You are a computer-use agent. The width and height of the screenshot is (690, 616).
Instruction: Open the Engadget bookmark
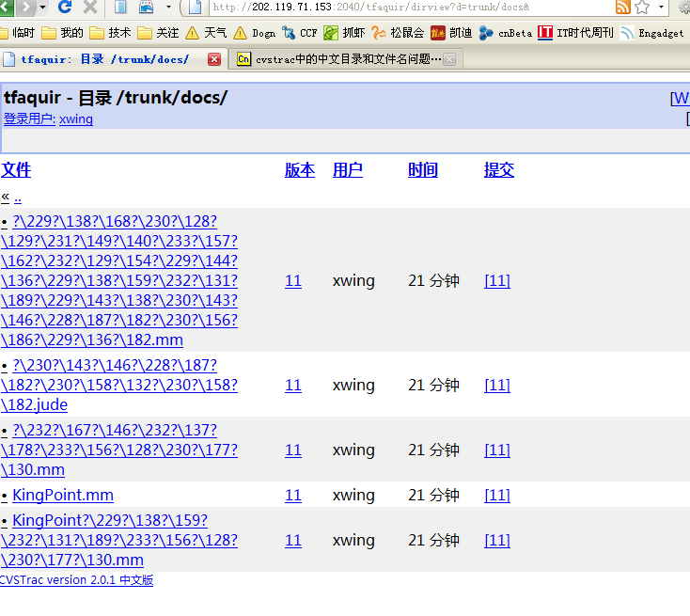tap(652, 33)
